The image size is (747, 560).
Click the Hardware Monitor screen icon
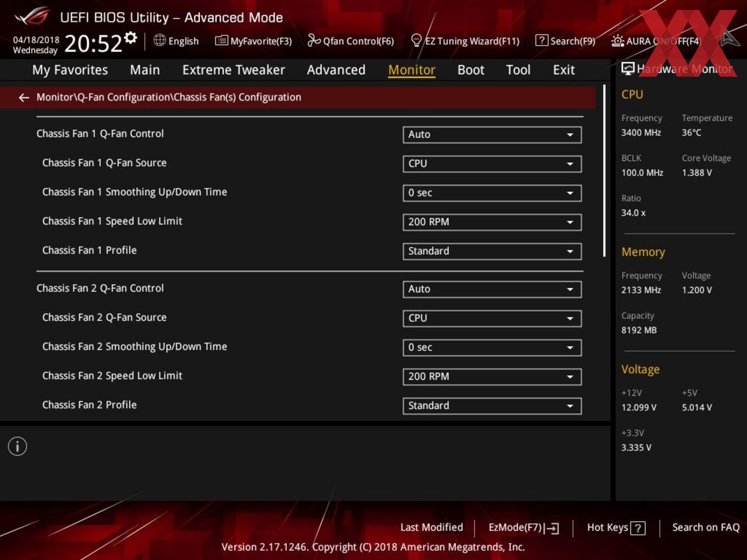(x=628, y=68)
